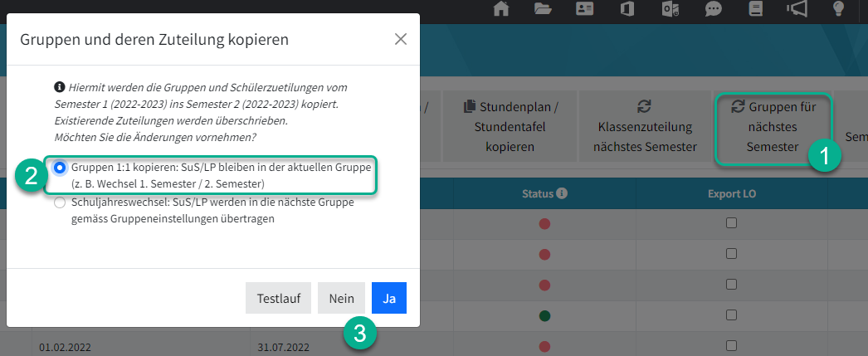
Task: Tick the Export LO checkbox in first row
Action: tap(731, 223)
